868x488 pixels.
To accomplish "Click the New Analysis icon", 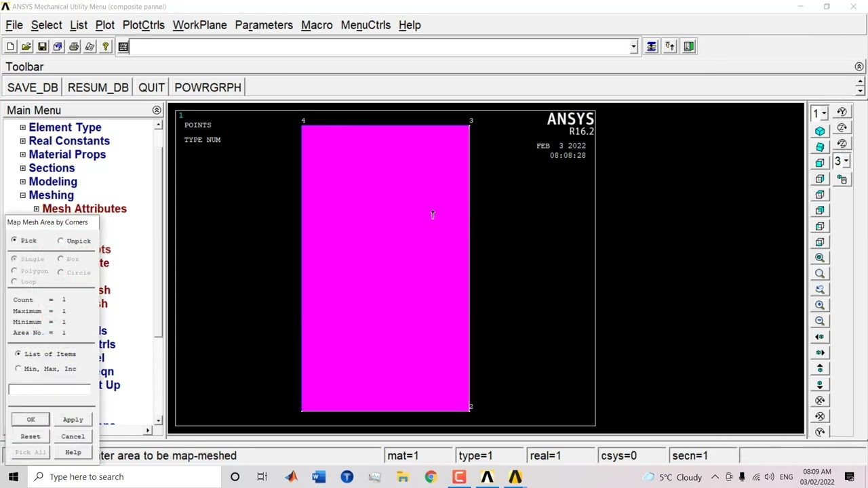I will point(10,47).
